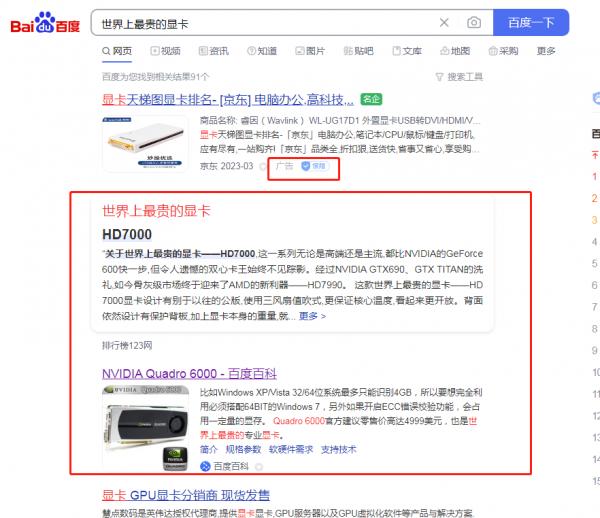This screenshot has height=518, width=600.
Task: Click the 百度一下 search button
Action: [531, 23]
